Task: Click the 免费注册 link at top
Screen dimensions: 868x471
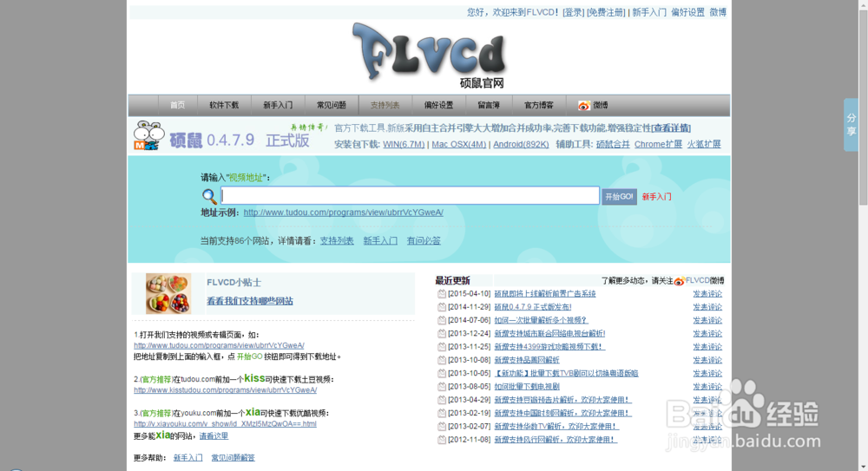Action: 606,12
